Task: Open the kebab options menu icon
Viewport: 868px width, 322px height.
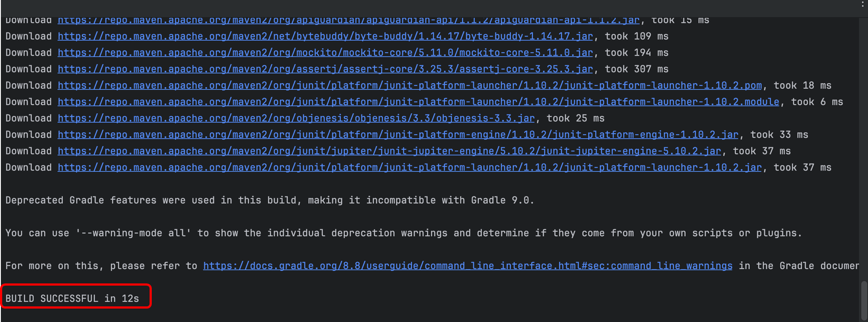Action: pyautogui.click(x=863, y=4)
